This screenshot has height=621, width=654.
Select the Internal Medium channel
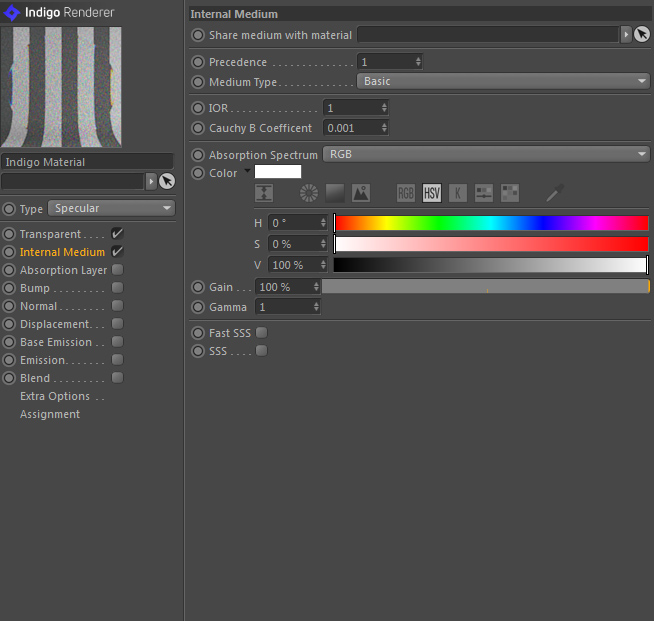(62, 252)
